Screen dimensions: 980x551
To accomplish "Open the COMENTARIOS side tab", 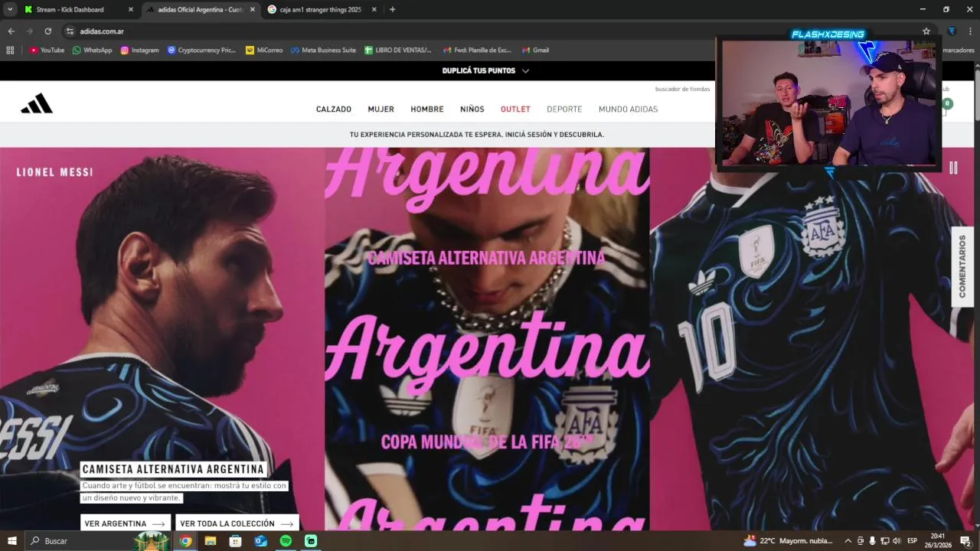I will point(962,266).
